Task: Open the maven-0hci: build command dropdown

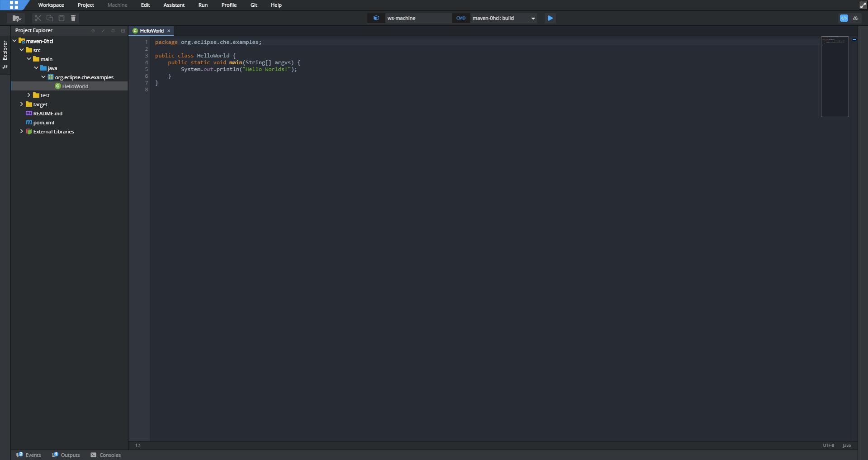Action: click(533, 19)
